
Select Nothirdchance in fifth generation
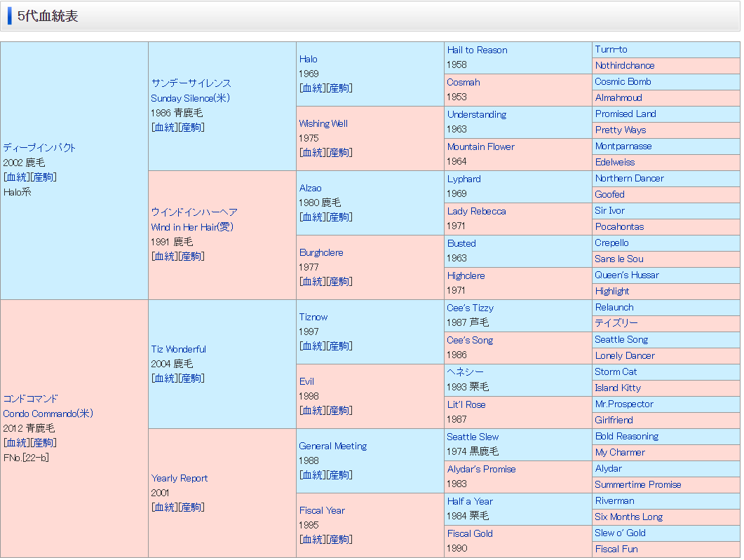tap(625, 66)
